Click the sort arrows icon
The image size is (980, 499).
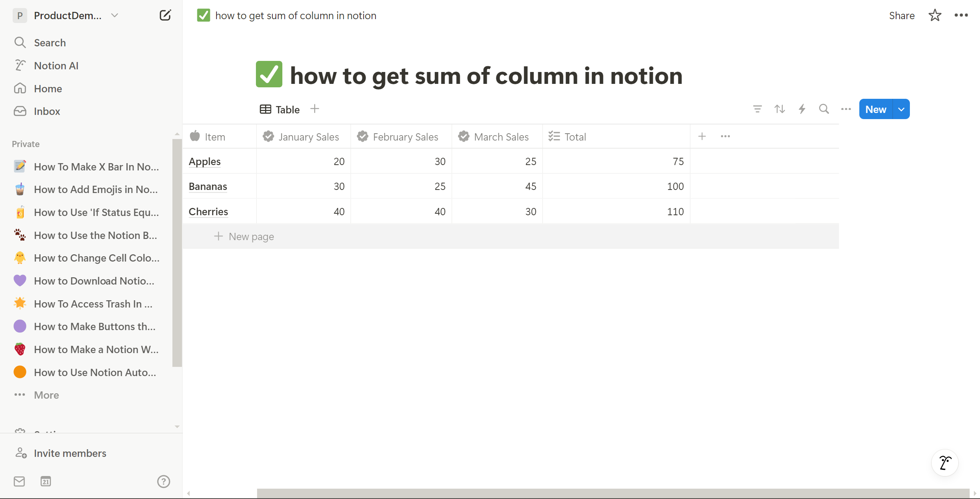click(779, 109)
